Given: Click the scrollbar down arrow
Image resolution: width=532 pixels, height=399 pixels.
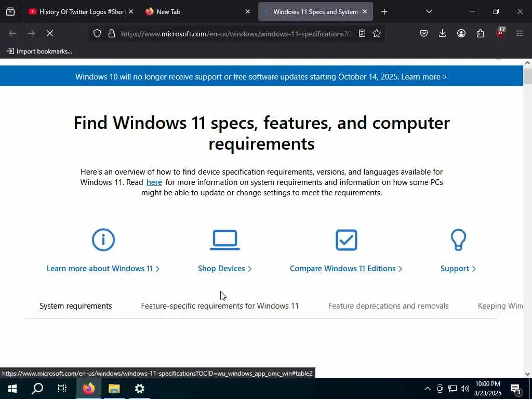Looking at the screenshot, I should 527,374.
